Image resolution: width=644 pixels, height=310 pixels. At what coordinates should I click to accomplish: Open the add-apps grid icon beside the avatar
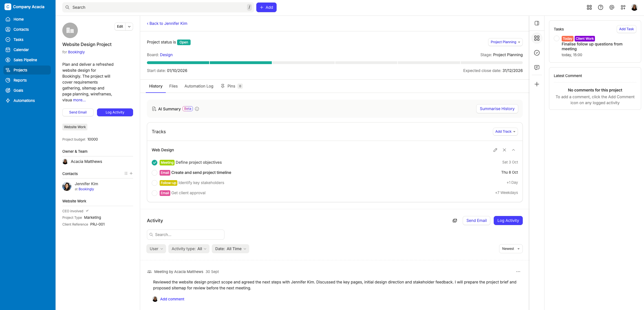click(x=623, y=7)
